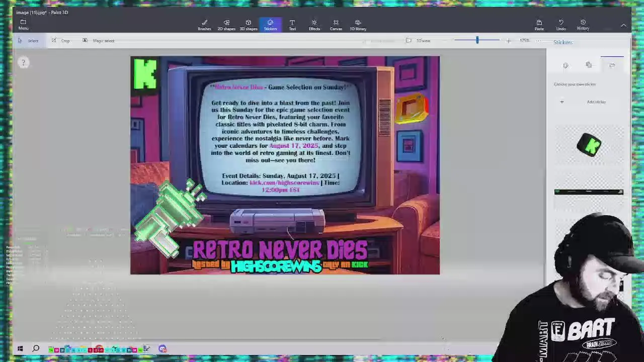Select the Brushes tool
The image size is (644, 362).
click(204, 25)
